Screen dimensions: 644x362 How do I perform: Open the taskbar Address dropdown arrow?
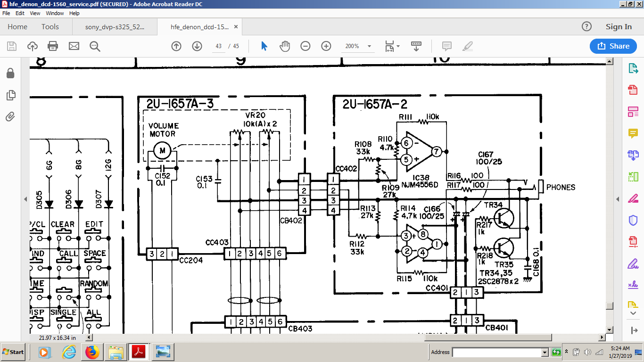click(x=545, y=352)
